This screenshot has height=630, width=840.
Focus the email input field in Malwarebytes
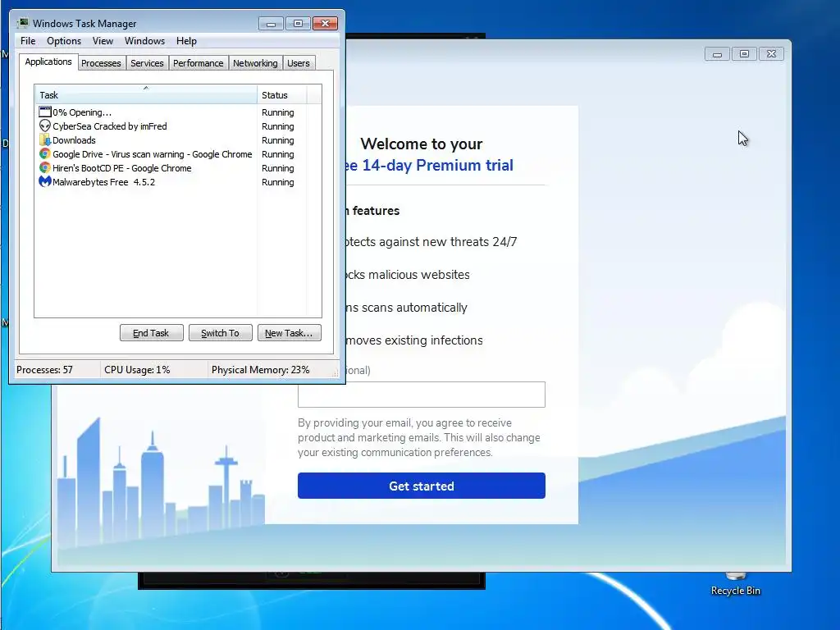[422, 395]
